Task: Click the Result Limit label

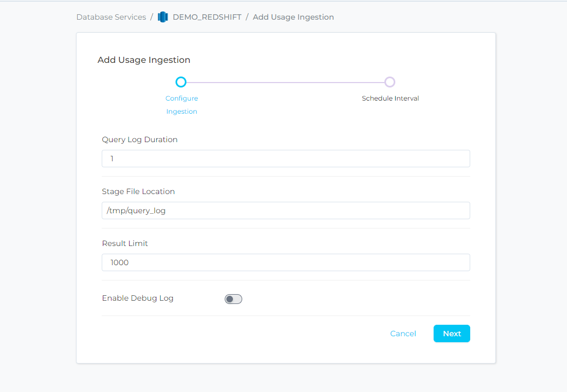Action: pyautogui.click(x=125, y=243)
